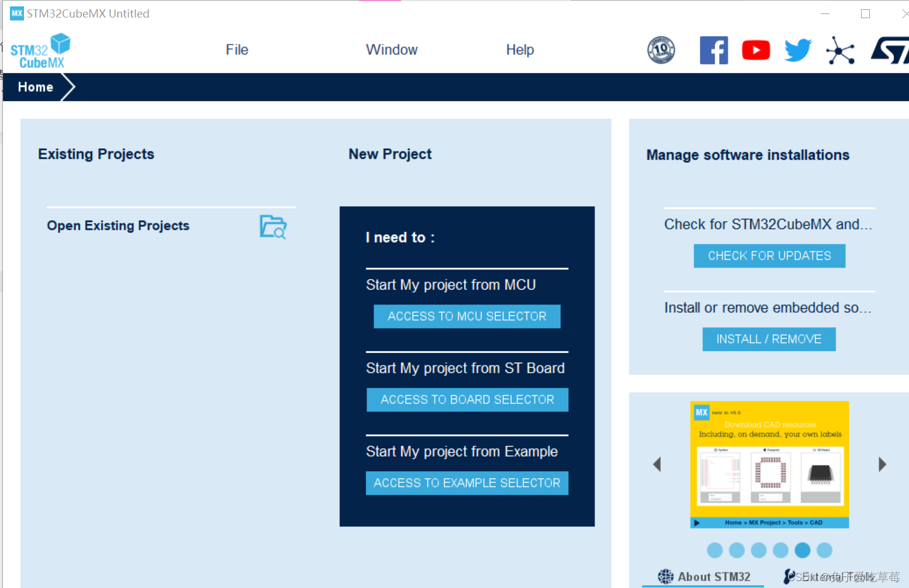Click 'Check for STM32CubeMX and...' text
Image resolution: width=909 pixels, height=588 pixels.
(768, 224)
